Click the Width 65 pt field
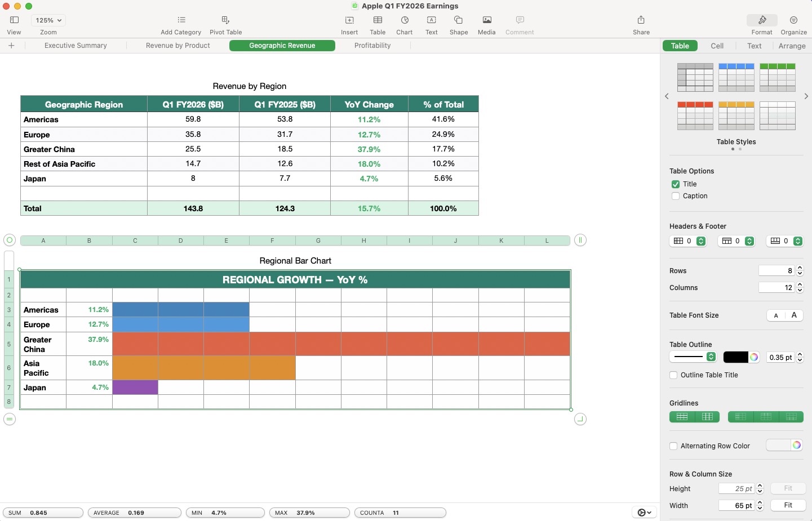The width and height of the screenshot is (812, 521). [x=737, y=506]
